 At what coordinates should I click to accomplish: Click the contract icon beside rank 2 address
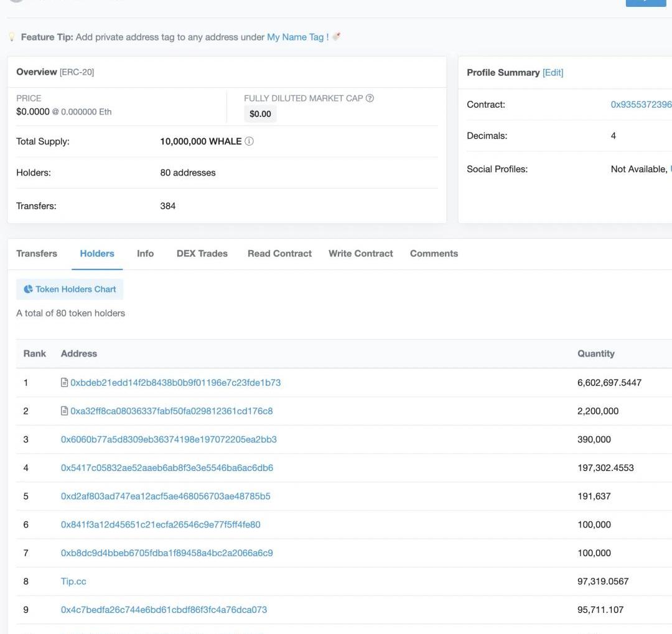click(64, 411)
